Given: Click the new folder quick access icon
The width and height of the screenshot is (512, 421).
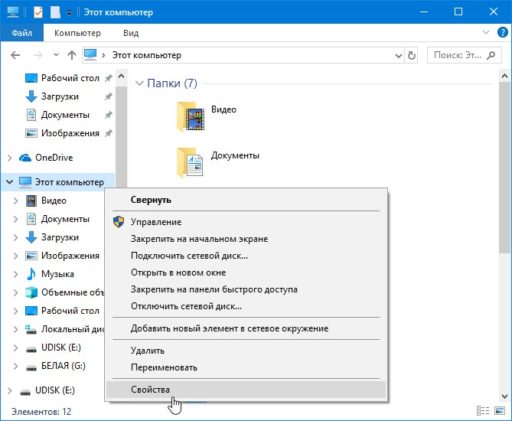Looking at the screenshot, I should tap(55, 12).
